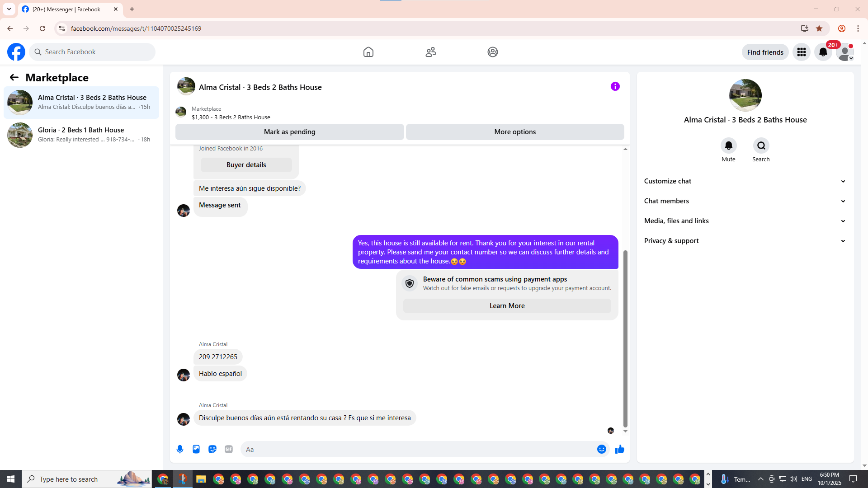Image resolution: width=868 pixels, height=488 pixels.
Task: Click the purple sent reply message
Action: click(486, 252)
